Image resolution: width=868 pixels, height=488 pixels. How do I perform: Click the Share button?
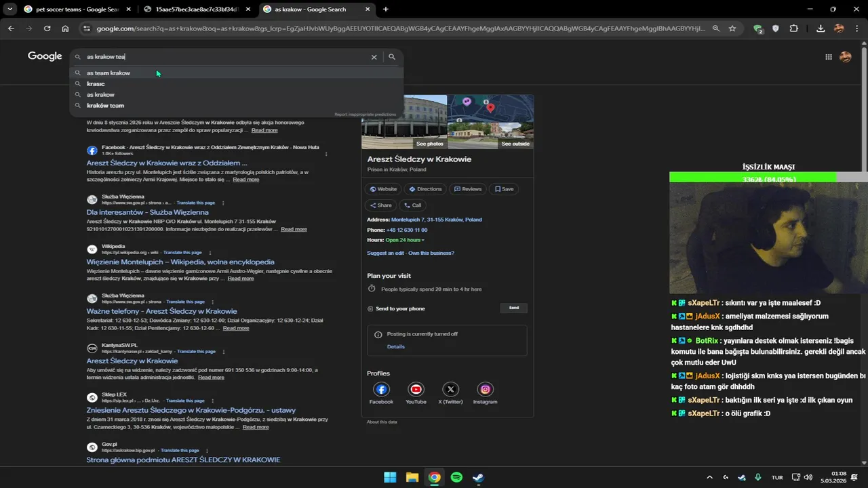[x=380, y=205]
